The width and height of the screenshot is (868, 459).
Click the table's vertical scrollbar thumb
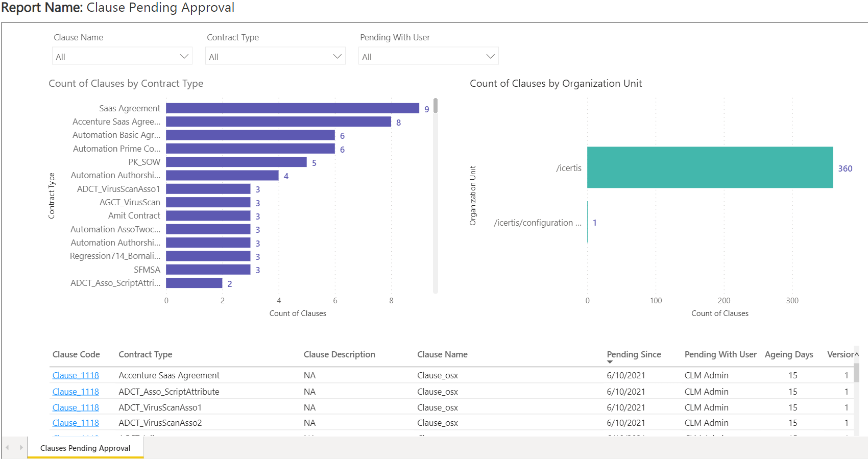coord(856,372)
